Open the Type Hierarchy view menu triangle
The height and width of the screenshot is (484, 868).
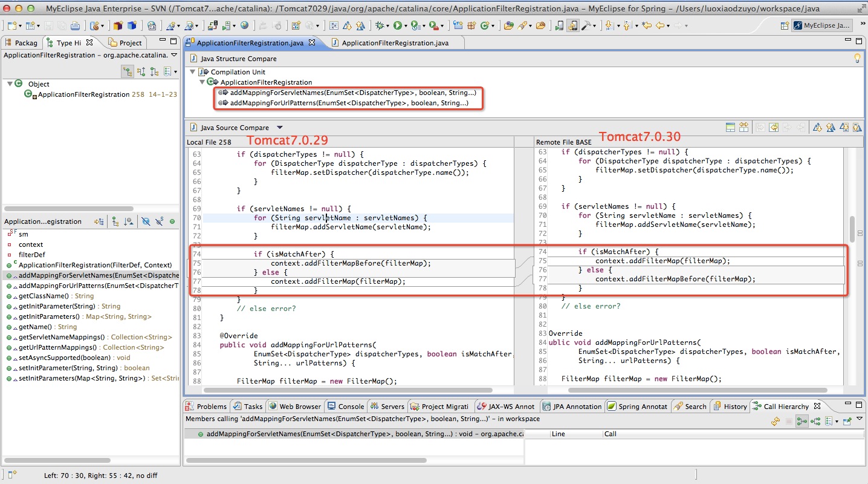(x=174, y=55)
